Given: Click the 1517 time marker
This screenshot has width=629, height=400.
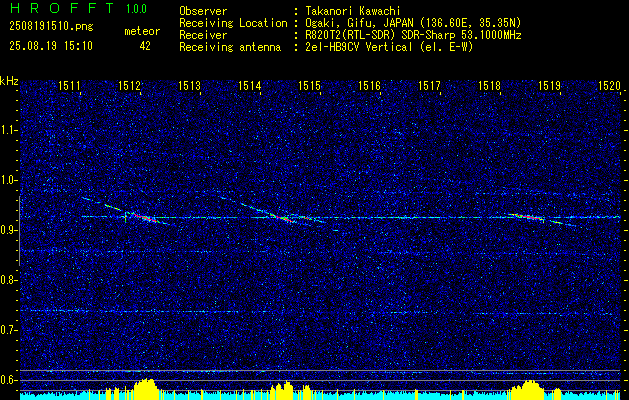Looking at the screenshot, I should click(x=430, y=85).
